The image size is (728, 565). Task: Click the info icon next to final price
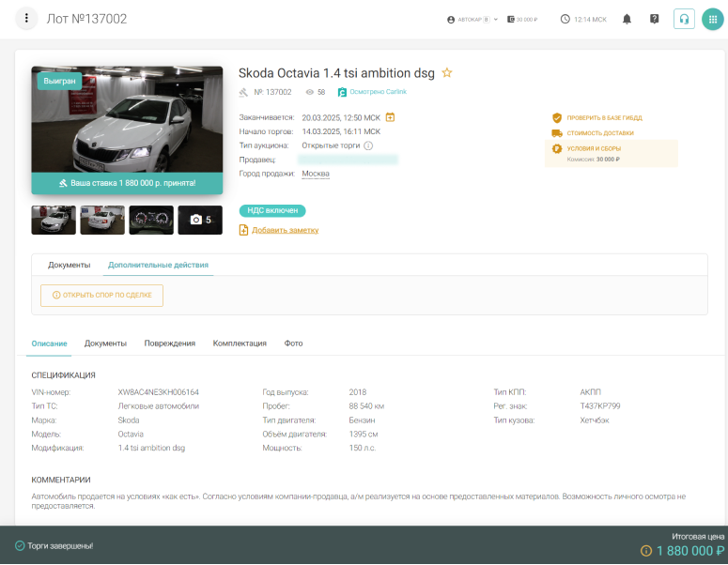tap(645, 551)
